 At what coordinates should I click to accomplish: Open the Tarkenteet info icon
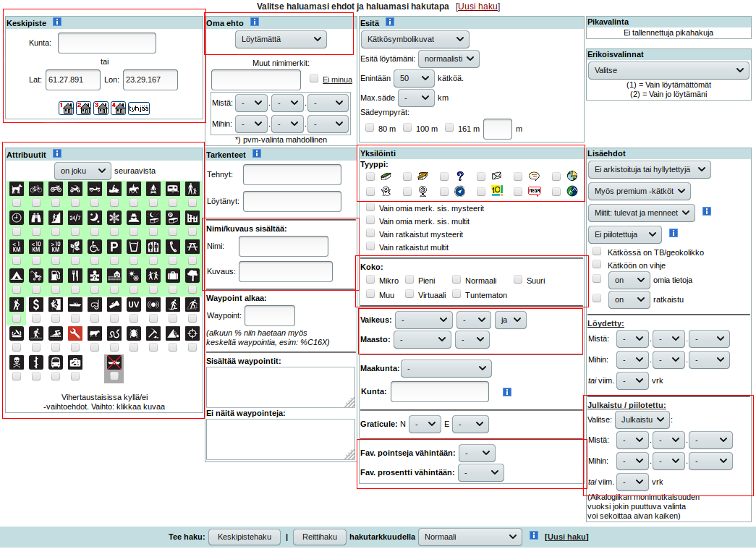click(x=257, y=153)
